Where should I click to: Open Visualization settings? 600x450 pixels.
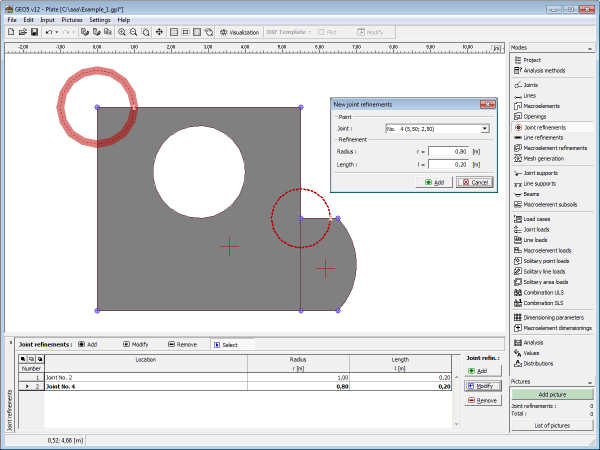coord(239,32)
